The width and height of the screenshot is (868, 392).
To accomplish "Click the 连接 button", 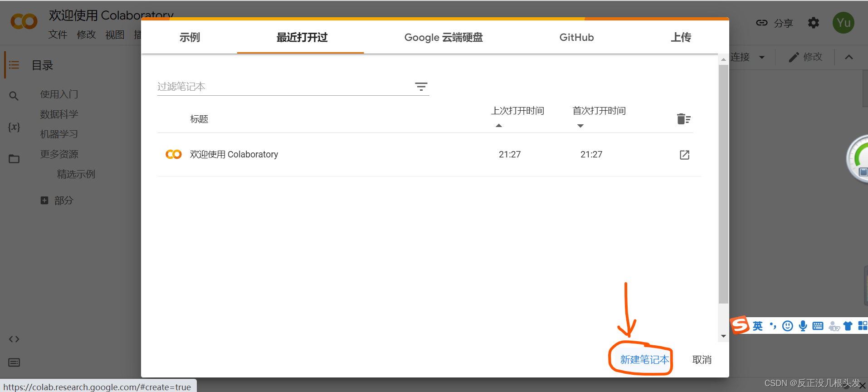I will 740,57.
